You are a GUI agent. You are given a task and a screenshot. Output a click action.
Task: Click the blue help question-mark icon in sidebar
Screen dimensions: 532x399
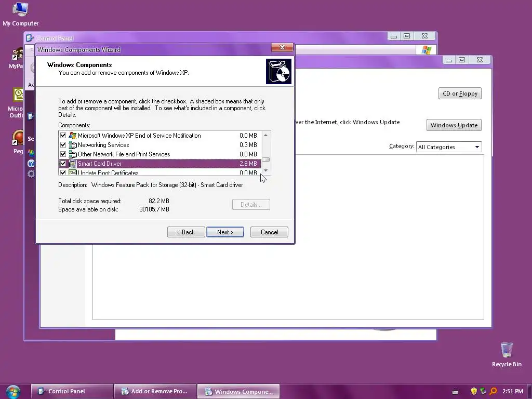pos(31,164)
